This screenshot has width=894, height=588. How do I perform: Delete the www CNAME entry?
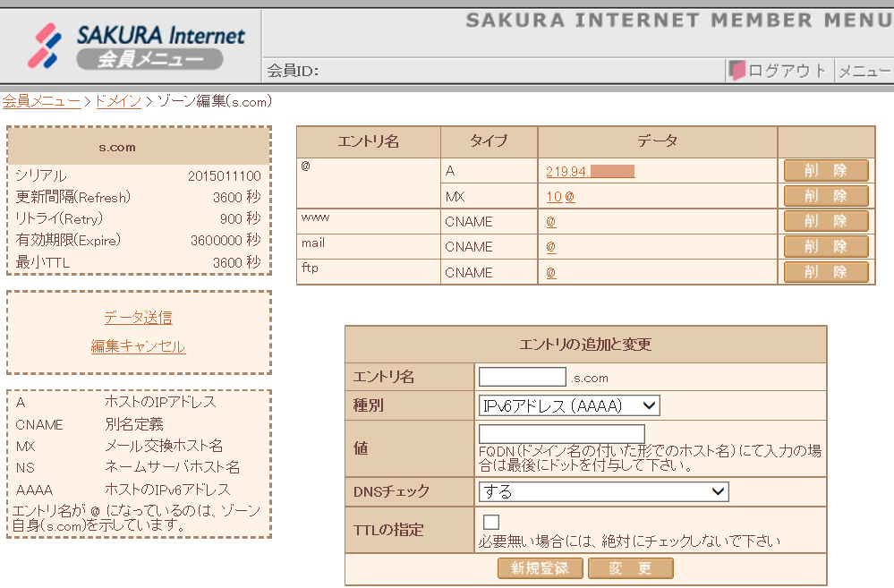point(825,221)
